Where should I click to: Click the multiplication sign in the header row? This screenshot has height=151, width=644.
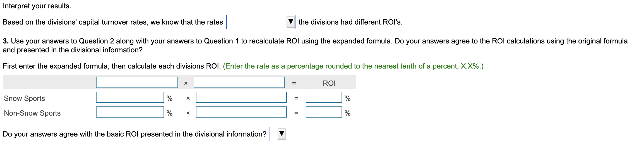point(186,83)
